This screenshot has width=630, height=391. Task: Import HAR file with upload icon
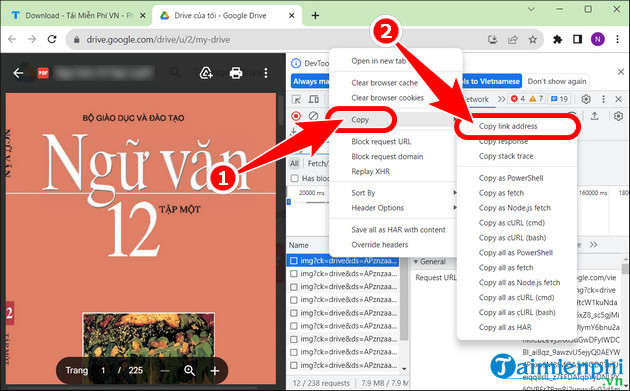pos(594,116)
